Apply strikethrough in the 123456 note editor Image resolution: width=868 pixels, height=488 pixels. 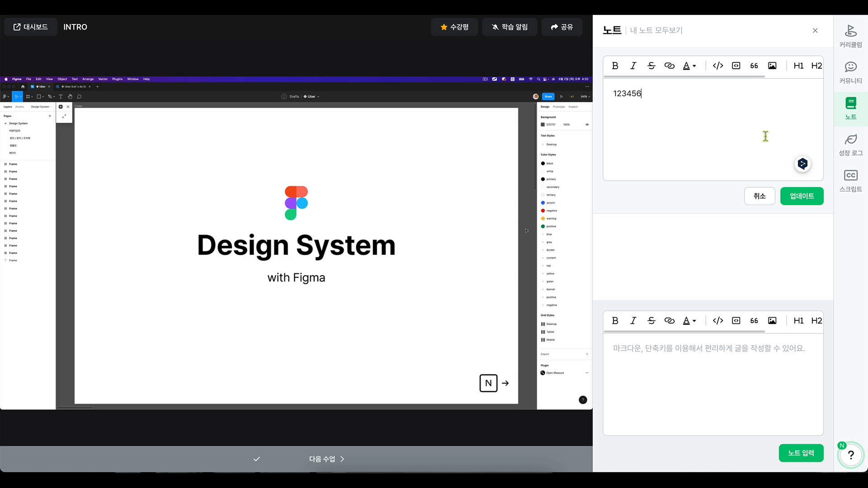[x=651, y=66]
